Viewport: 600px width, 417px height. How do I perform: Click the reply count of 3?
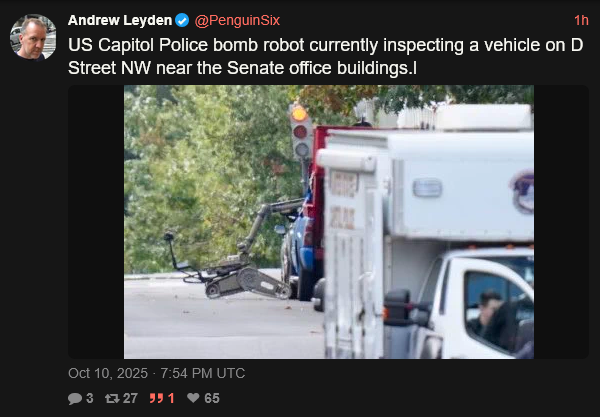(x=90, y=398)
